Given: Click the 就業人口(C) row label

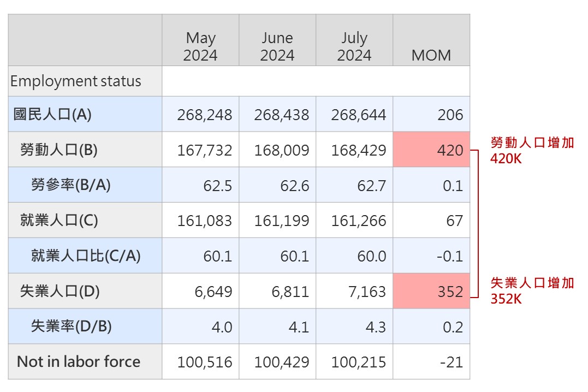Looking at the screenshot, I should coord(58,221).
